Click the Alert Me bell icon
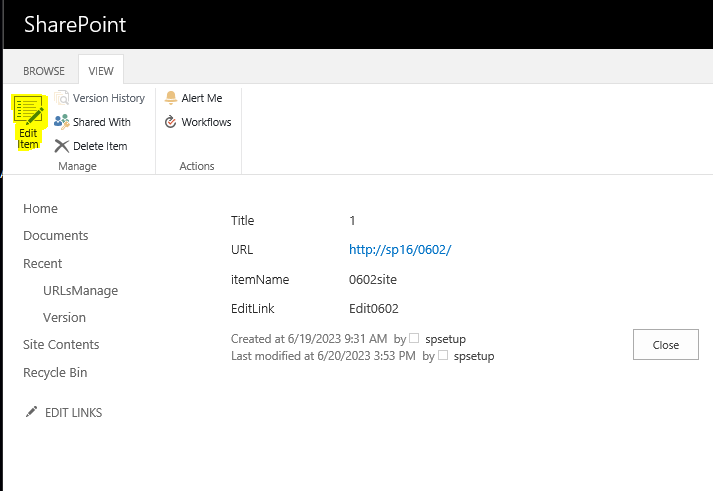The width and height of the screenshot is (713, 491). pyautogui.click(x=171, y=98)
